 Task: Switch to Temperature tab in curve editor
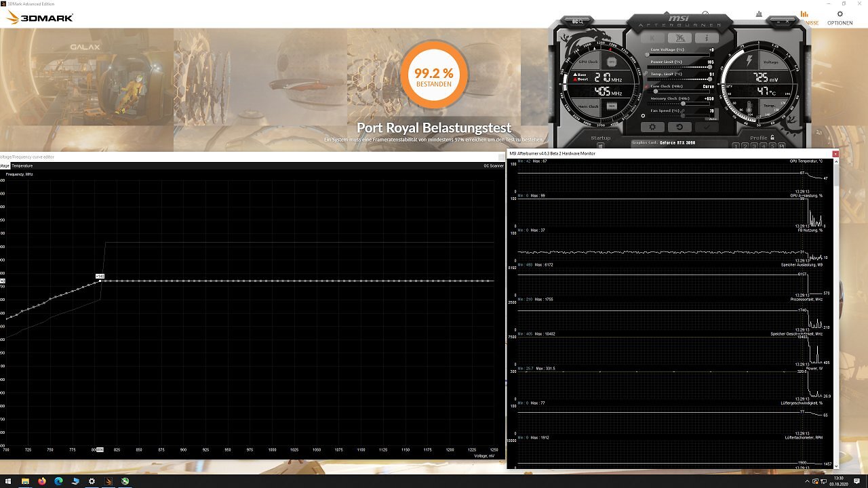tap(22, 165)
